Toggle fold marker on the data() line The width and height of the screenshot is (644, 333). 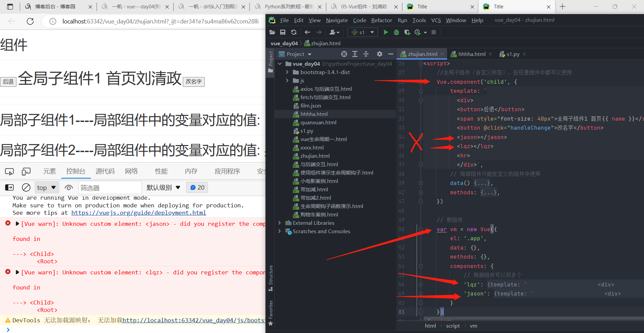(x=421, y=183)
